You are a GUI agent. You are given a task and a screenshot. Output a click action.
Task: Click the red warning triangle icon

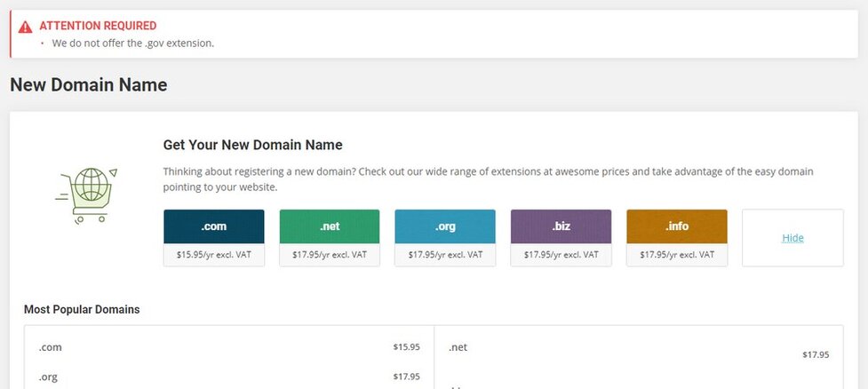[x=25, y=27]
